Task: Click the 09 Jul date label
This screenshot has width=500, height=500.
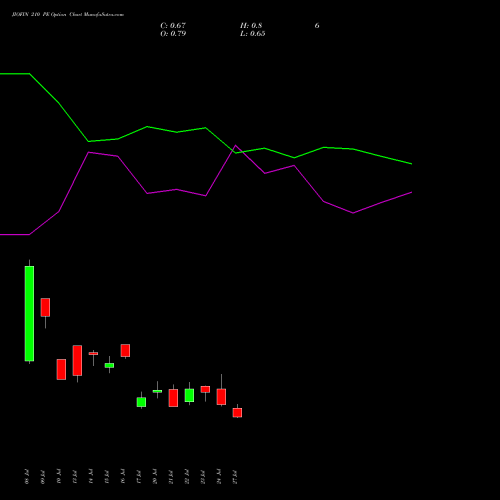Action: click(43, 477)
